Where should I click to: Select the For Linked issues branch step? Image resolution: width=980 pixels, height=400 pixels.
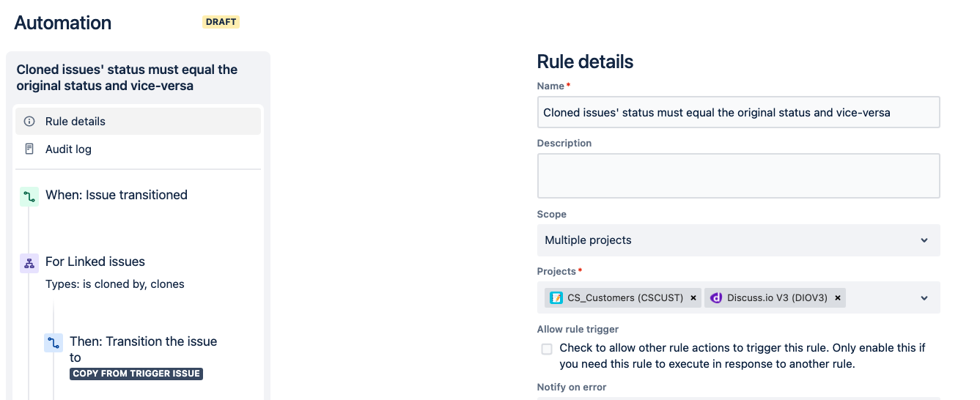95,262
